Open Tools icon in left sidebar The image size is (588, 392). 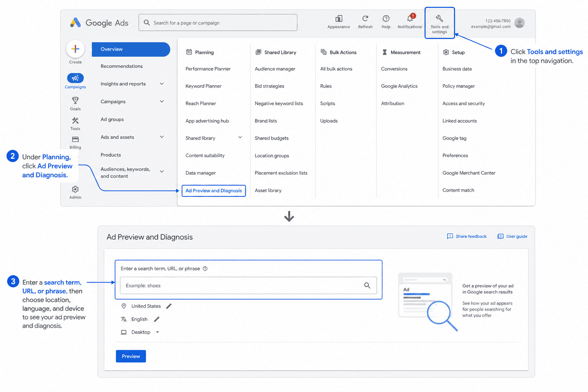[x=75, y=121]
